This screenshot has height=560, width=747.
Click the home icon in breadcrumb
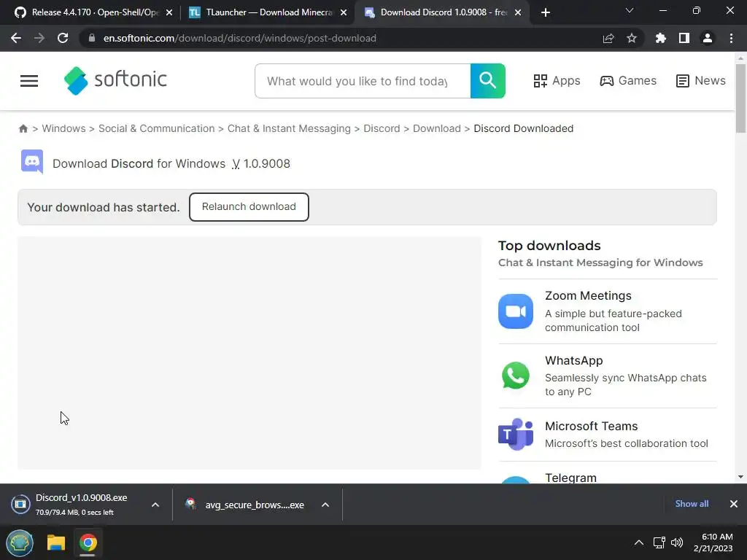click(23, 128)
